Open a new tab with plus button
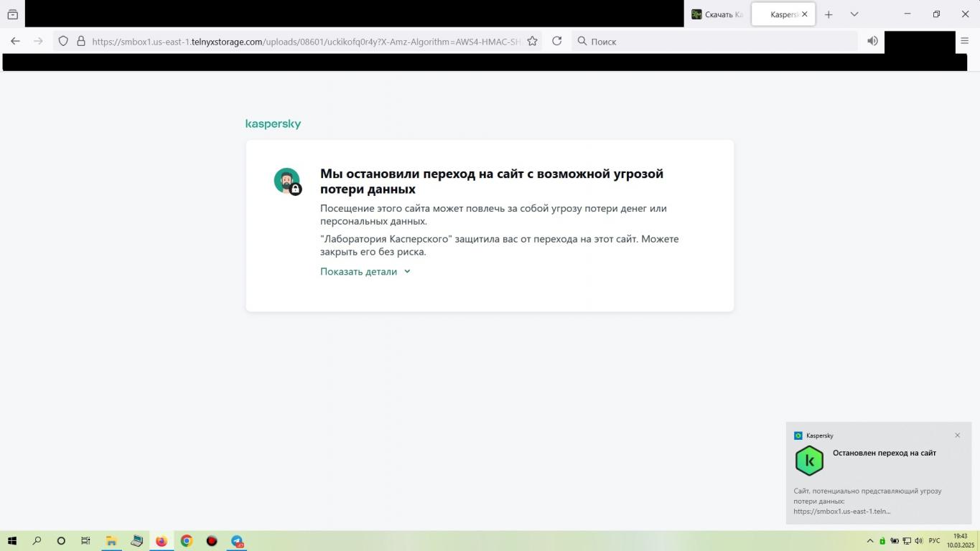This screenshot has width=980, height=551. click(x=829, y=14)
